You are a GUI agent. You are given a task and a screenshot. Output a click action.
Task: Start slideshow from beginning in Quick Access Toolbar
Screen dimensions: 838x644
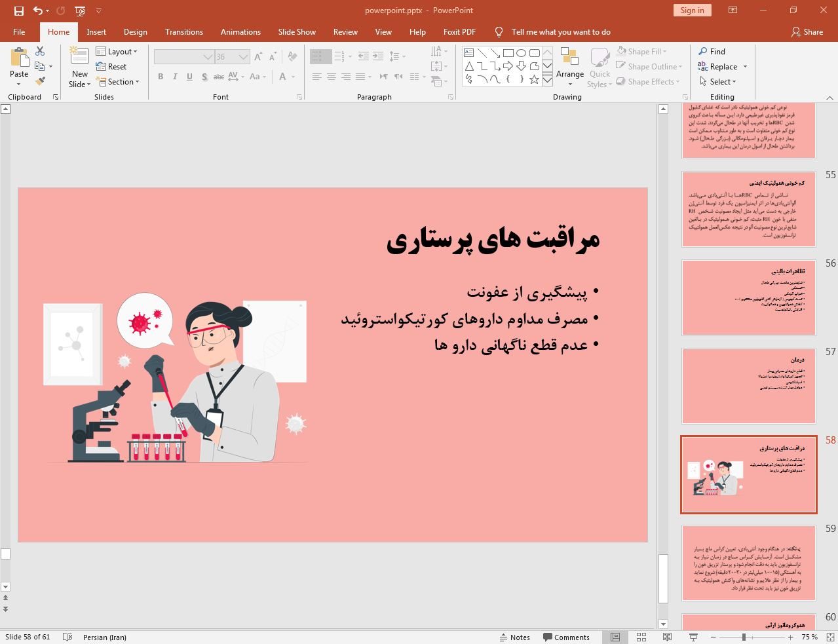[x=80, y=10]
